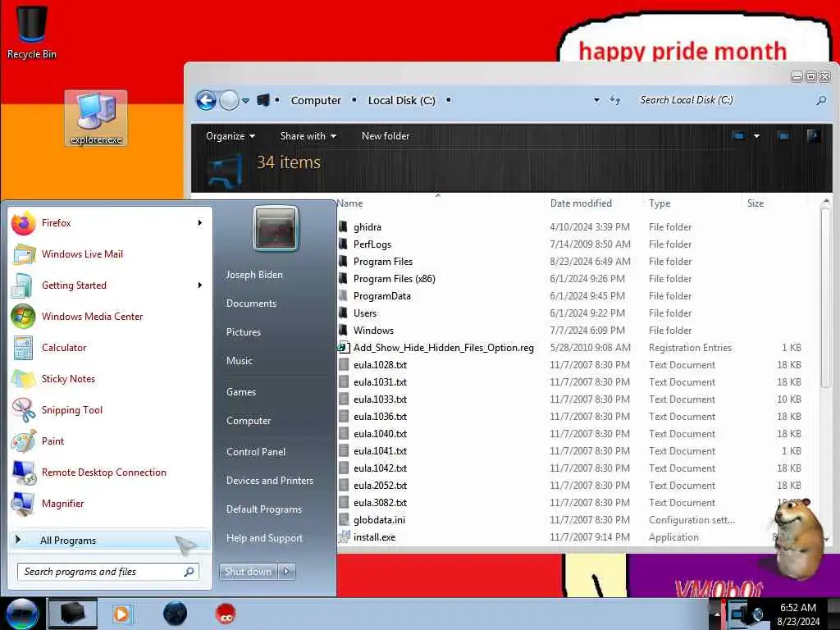Open the Explorer help icon
Image resolution: width=840 pixels, height=630 pixels.
813,136
